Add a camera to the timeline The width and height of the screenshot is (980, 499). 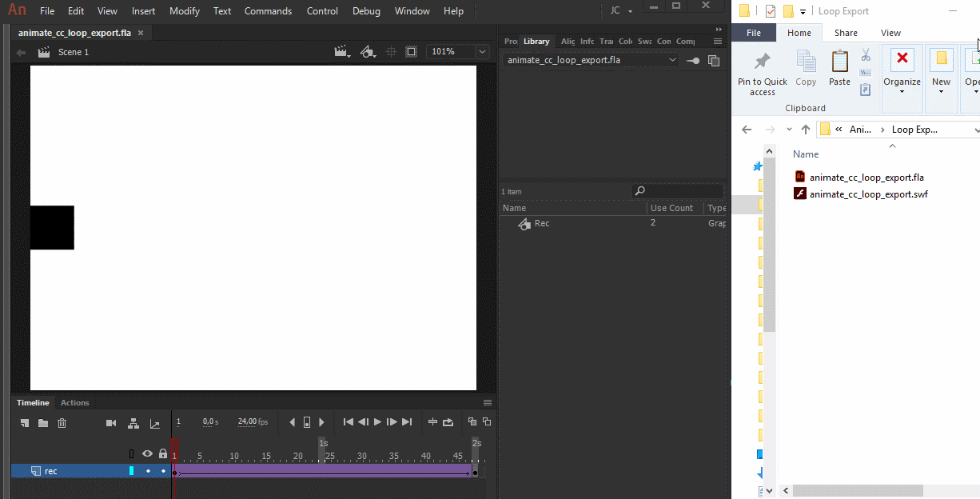111,422
